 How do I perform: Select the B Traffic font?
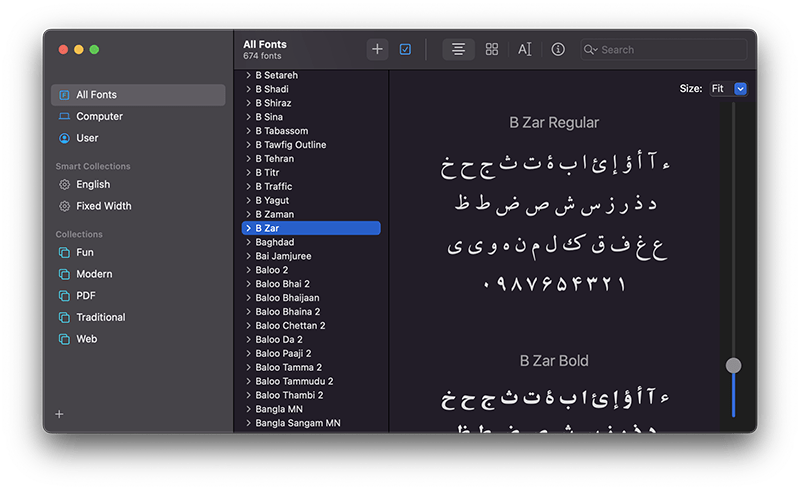[x=311, y=186]
